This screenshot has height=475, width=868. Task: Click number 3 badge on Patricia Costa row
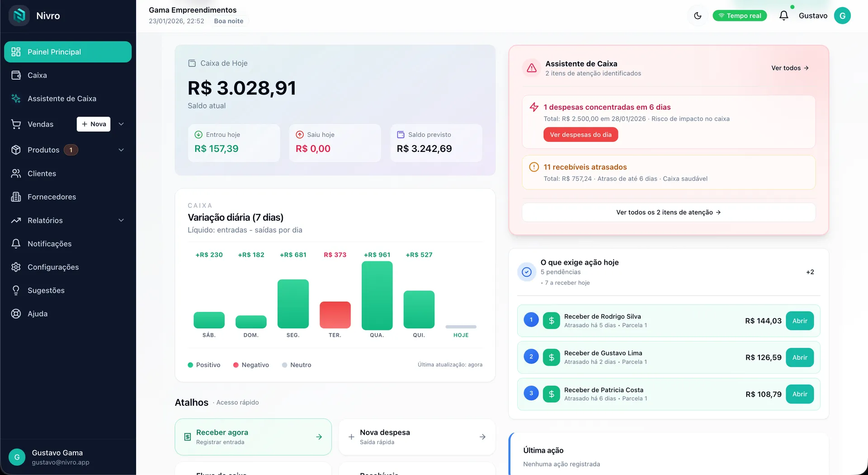531,393
